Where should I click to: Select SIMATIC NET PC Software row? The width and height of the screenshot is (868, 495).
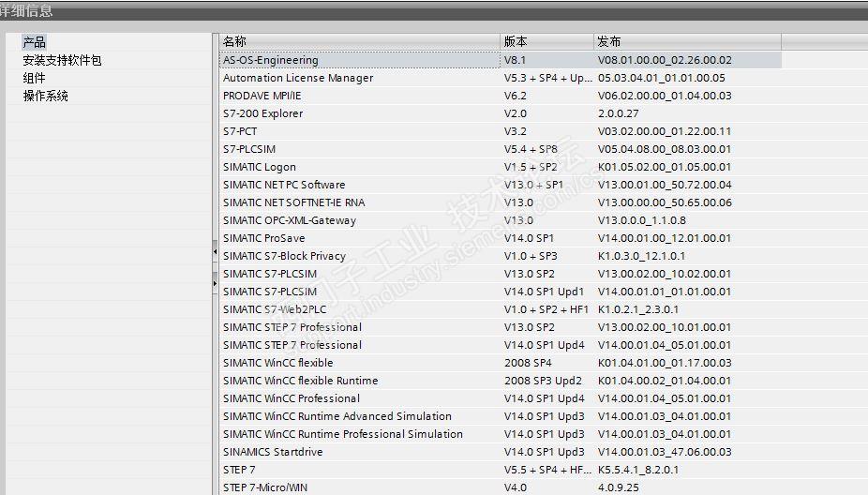pos(501,185)
